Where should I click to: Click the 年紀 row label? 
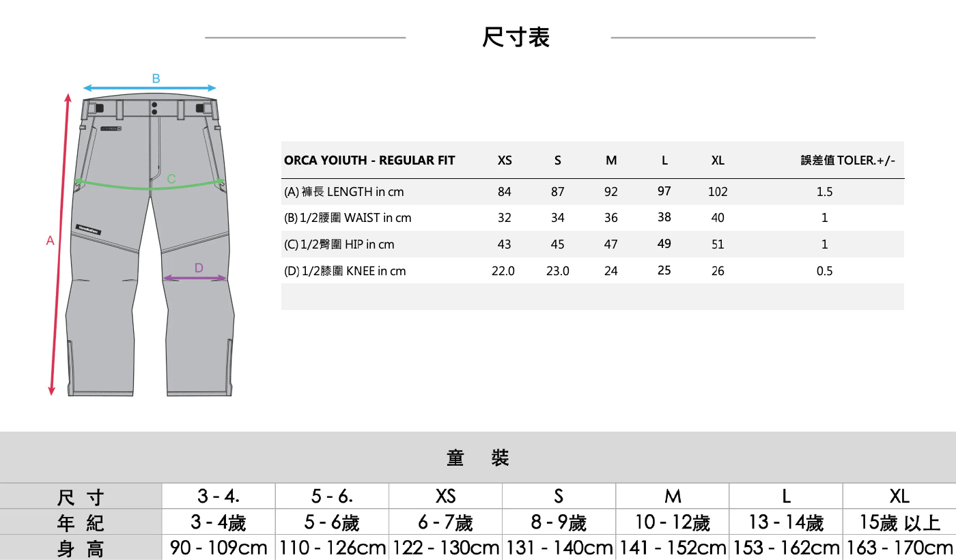point(81,523)
